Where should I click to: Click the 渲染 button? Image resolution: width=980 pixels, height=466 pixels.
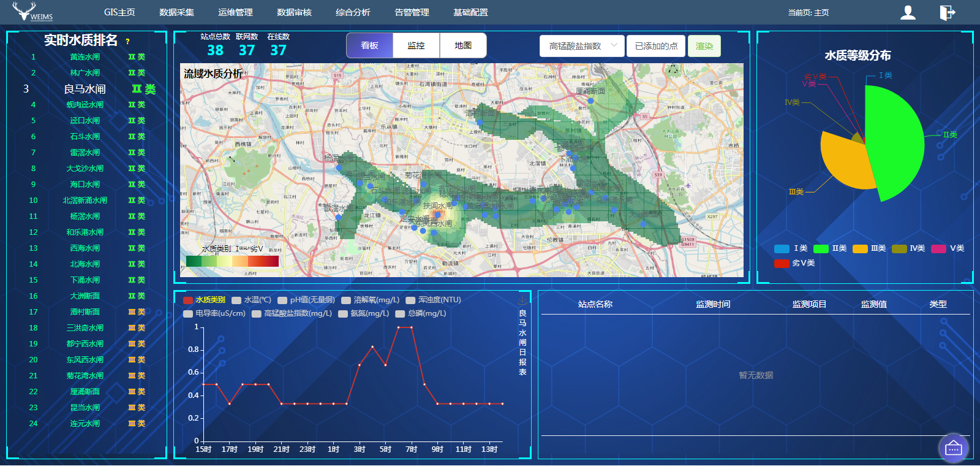click(704, 46)
